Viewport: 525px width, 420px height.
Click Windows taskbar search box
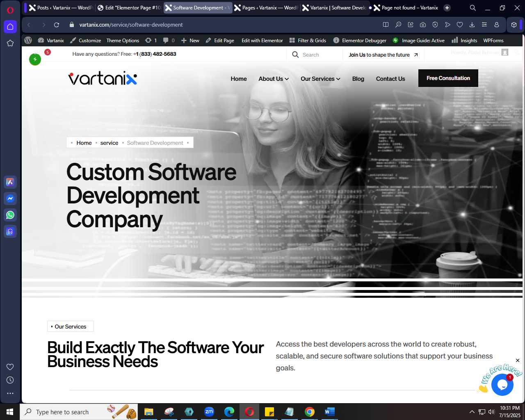click(79, 412)
